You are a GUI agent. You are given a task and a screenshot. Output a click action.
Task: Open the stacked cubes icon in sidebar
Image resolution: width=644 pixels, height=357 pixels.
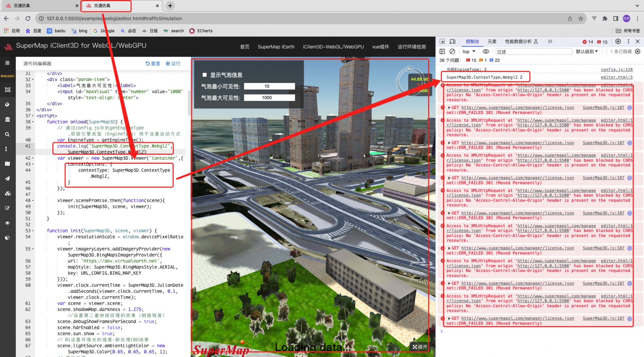pos(7,194)
